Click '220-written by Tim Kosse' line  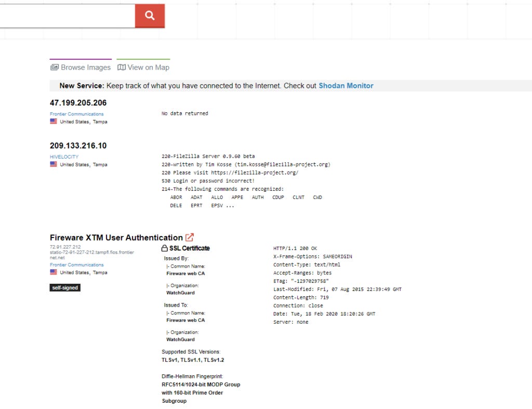pos(246,165)
